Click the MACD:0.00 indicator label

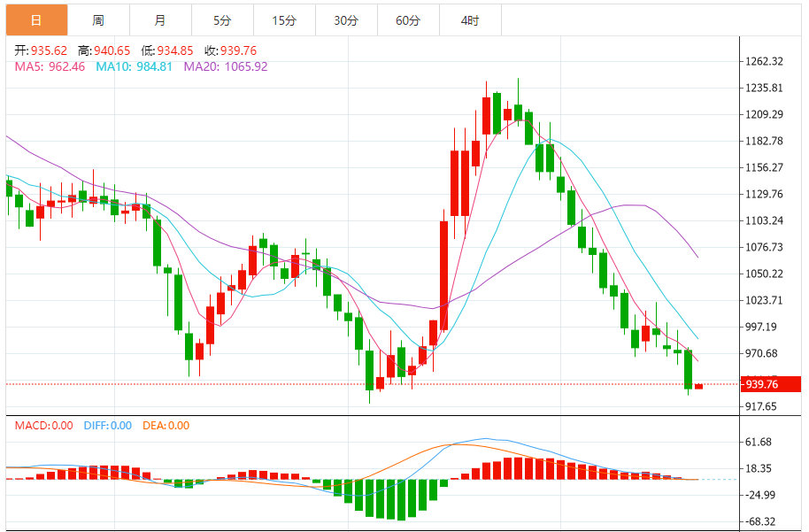coord(44,426)
